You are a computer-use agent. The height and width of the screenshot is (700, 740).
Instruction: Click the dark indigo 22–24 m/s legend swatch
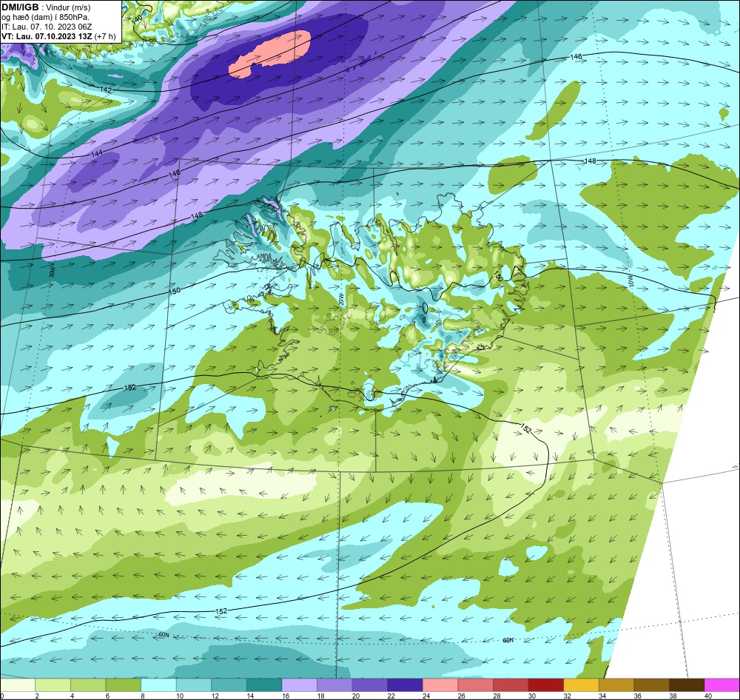point(405,685)
